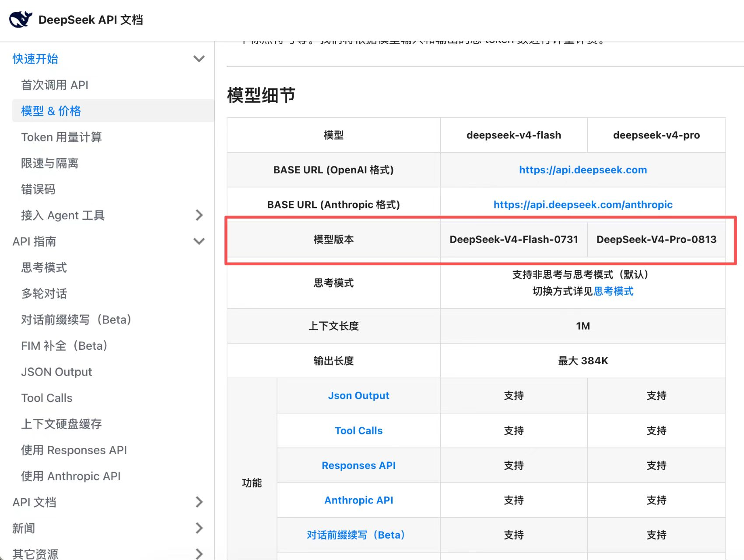Open 上下文硬盘缓存 sidebar page
The height and width of the screenshot is (560, 744).
[x=61, y=424]
